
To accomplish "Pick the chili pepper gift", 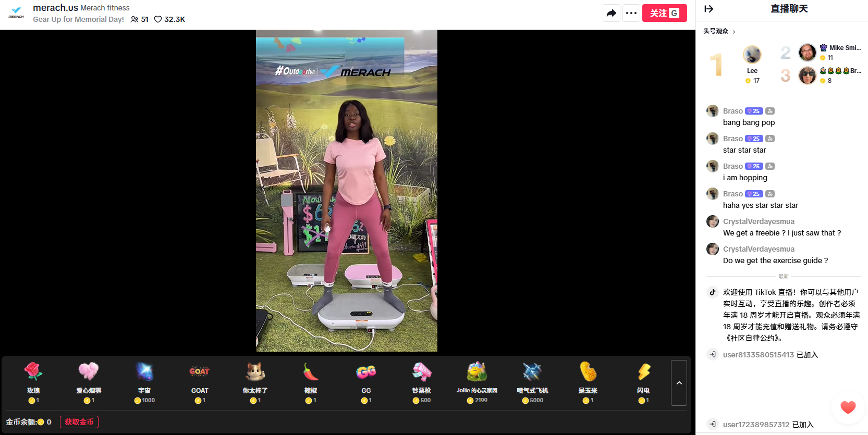I will point(311,372).
